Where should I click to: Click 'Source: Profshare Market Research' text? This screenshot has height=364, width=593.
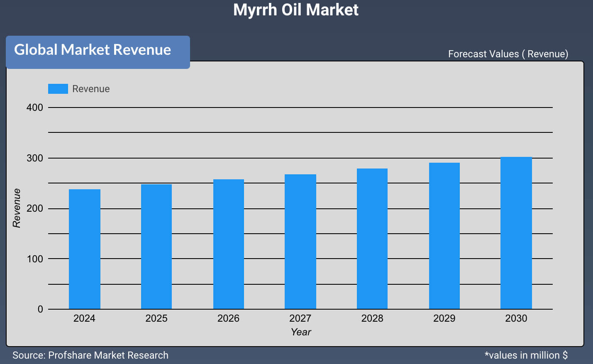click(90, 355)
